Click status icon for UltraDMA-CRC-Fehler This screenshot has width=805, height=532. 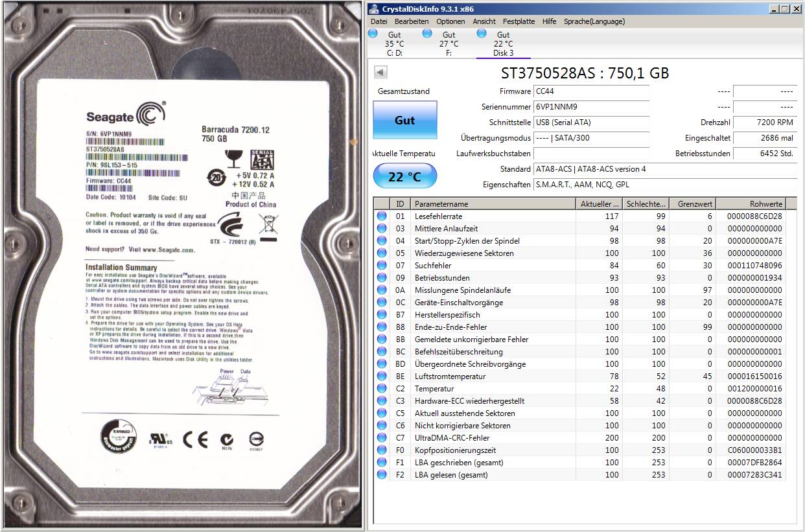pyautogui.click(x=382, y=438)
